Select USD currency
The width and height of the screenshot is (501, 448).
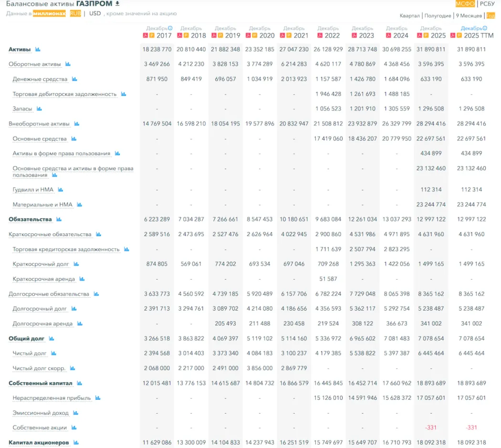95,13
